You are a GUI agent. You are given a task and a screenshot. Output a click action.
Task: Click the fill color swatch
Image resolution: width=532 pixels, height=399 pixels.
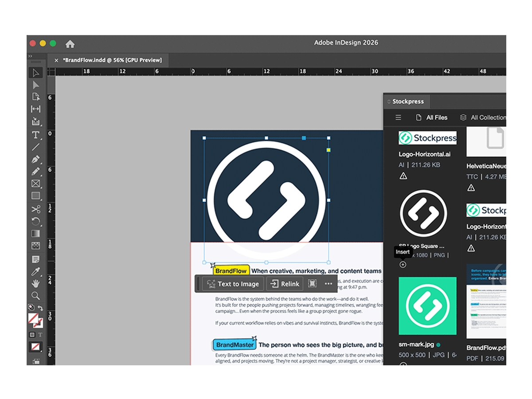coord(33,318)
